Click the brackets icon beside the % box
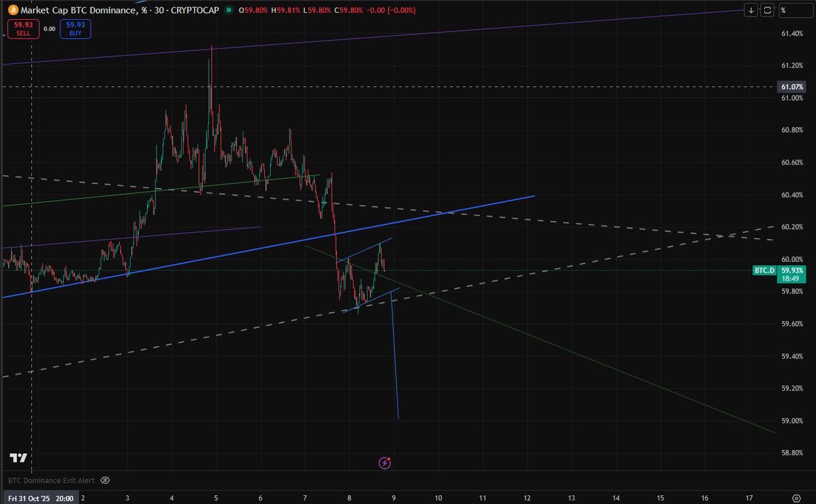 pyautogui.click(x=767, y=10)
